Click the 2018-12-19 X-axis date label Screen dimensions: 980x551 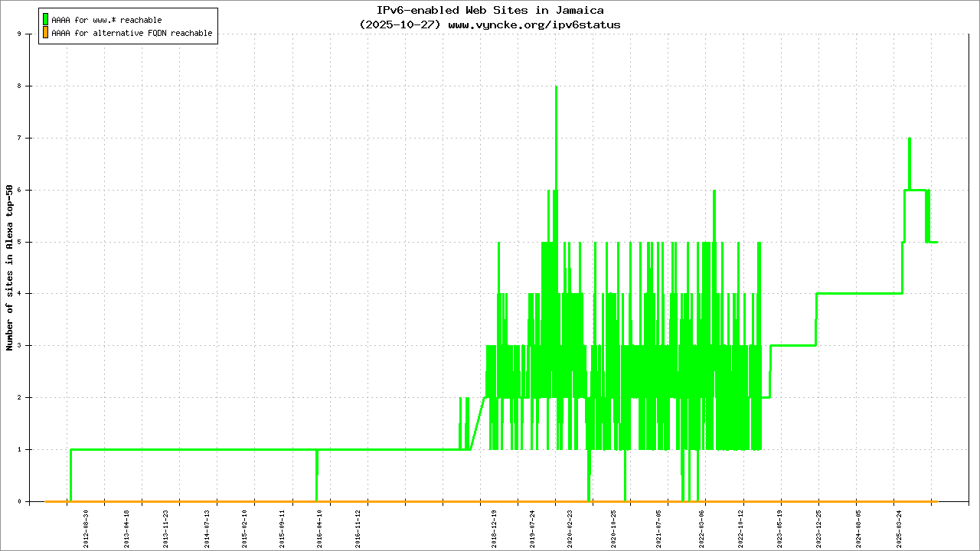pyautogui.click(x=495, y=526)
